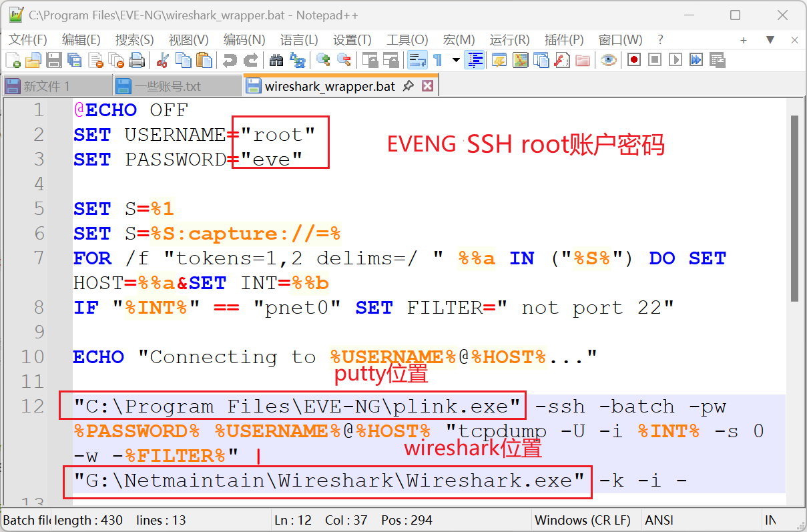Image resolution: width=807 pixels, height=532 pixels.
Task: Click the ANSI encoding status field
Action: [x=700, y=520]
